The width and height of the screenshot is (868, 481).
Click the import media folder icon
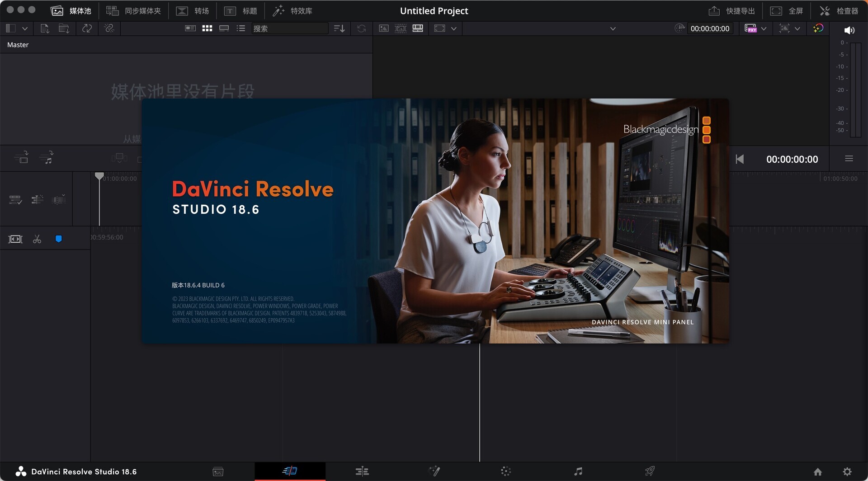[x=64, y=28]
